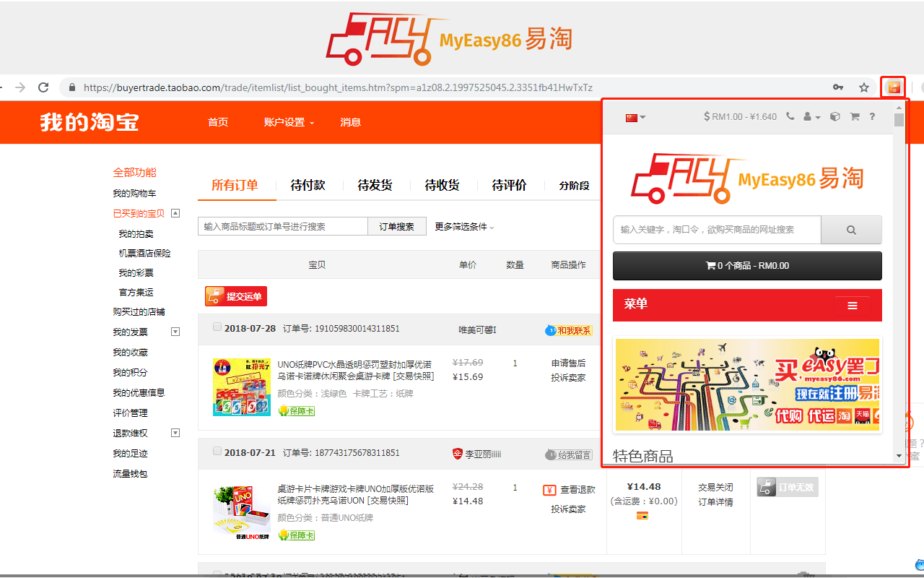Open the MyEasy86 extension icon in toolbar
924x578 pixels.
click(894, 87)
